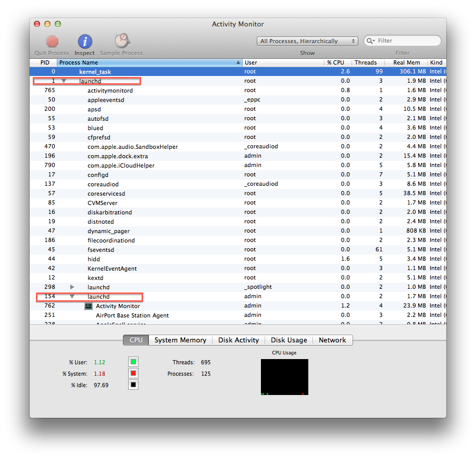Viewport: 476px width, 459px height.
Task: Select the hidd process row
Action: pyautogui.click(x=238, y=259)
